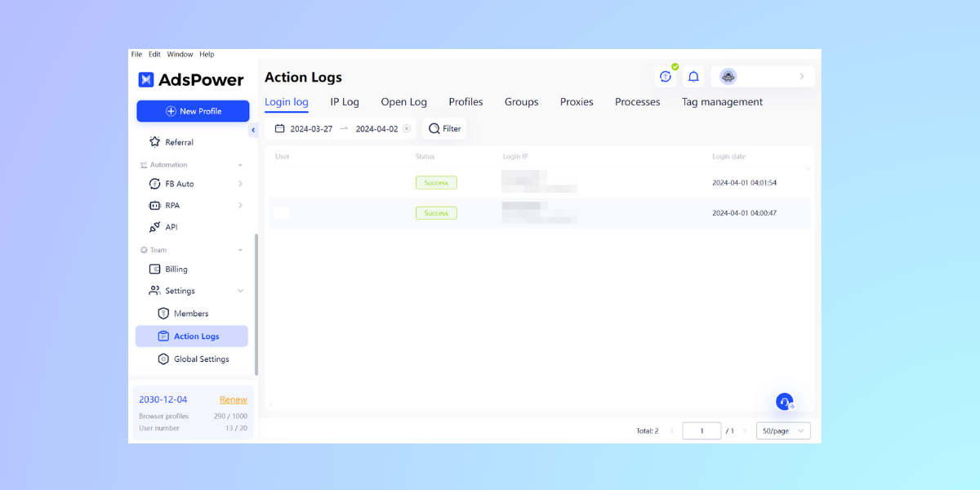Collapse the Settings submenu

[x=239, y=290]
